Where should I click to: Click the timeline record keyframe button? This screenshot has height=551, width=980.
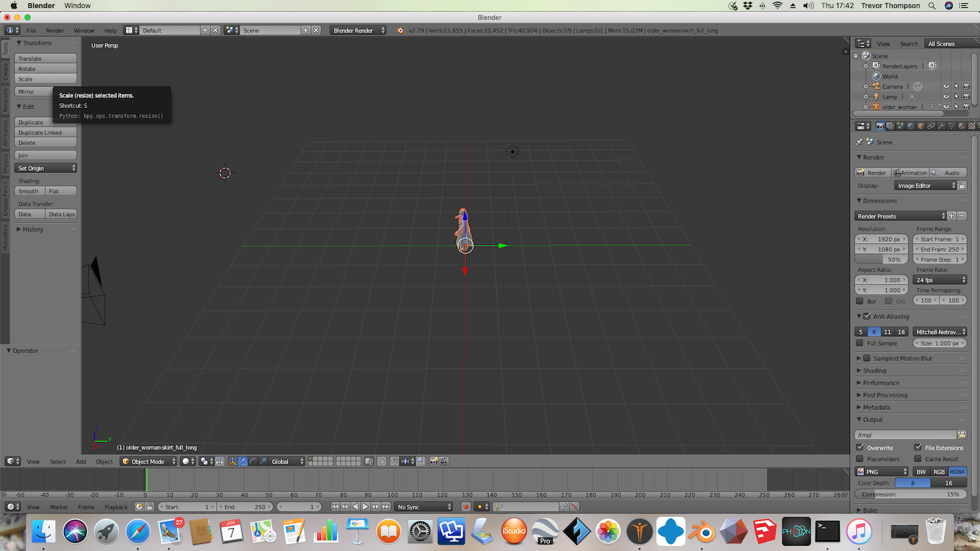[466, 507]
